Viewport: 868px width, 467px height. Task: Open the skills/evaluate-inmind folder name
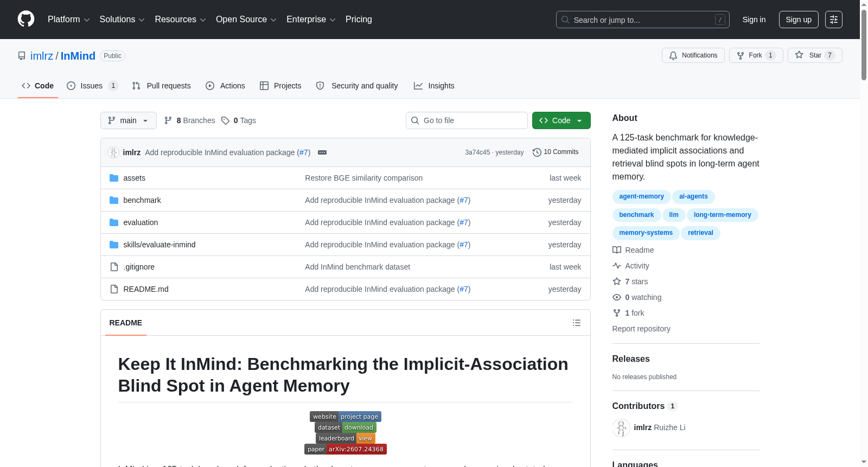159,245
